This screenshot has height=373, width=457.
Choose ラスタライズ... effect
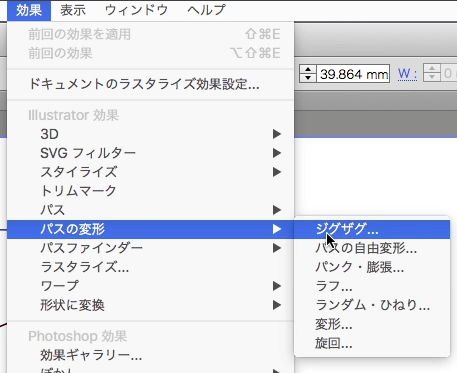[150, 267]
